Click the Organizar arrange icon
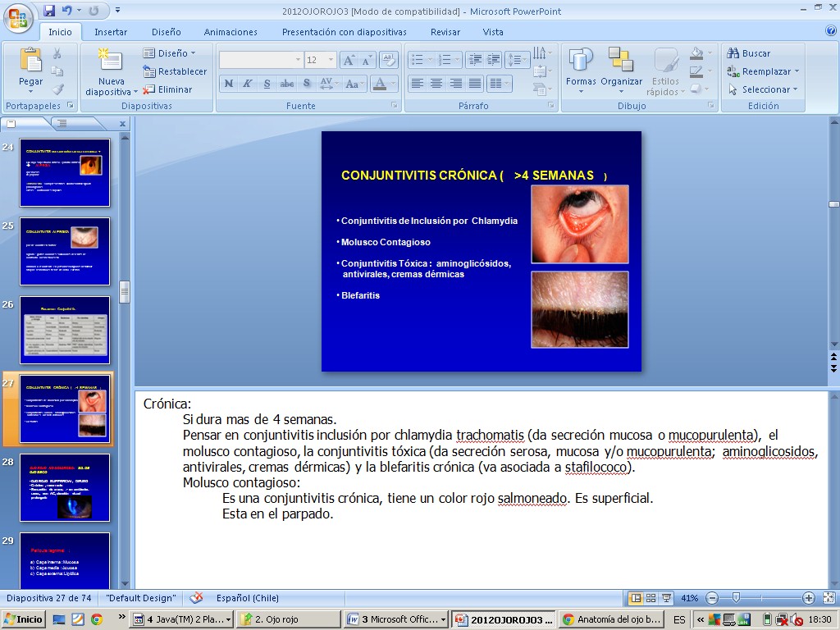Screen dimensions: 840x630 coord(621,61)
